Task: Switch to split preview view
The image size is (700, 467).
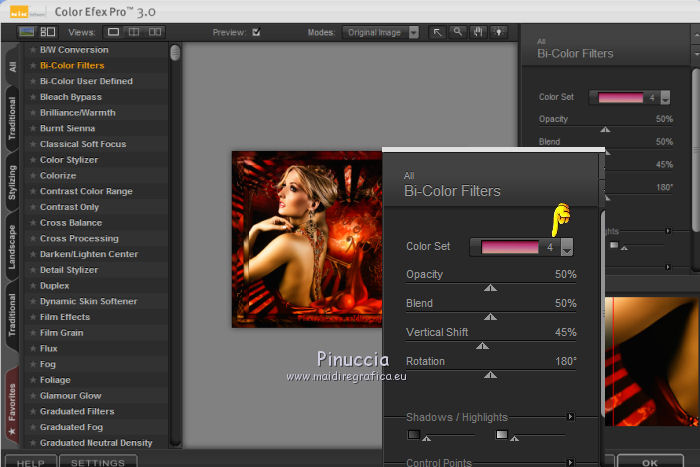Action: (134, 32)
